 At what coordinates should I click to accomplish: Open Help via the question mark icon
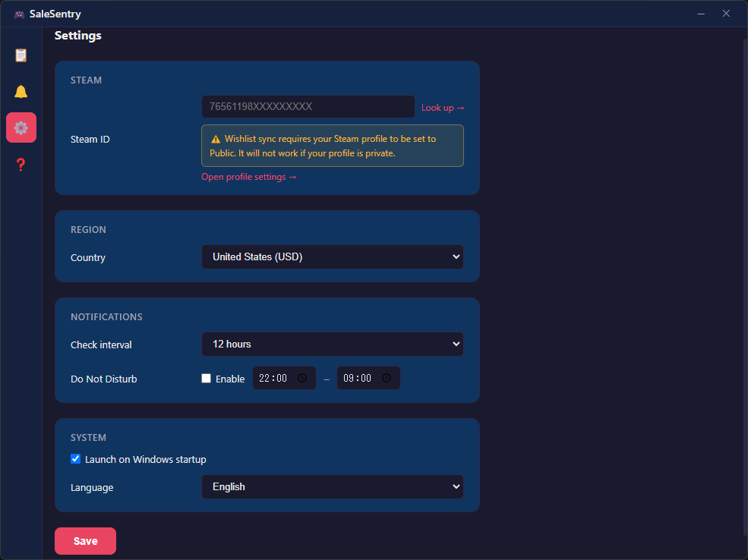[x=21, y=164]
